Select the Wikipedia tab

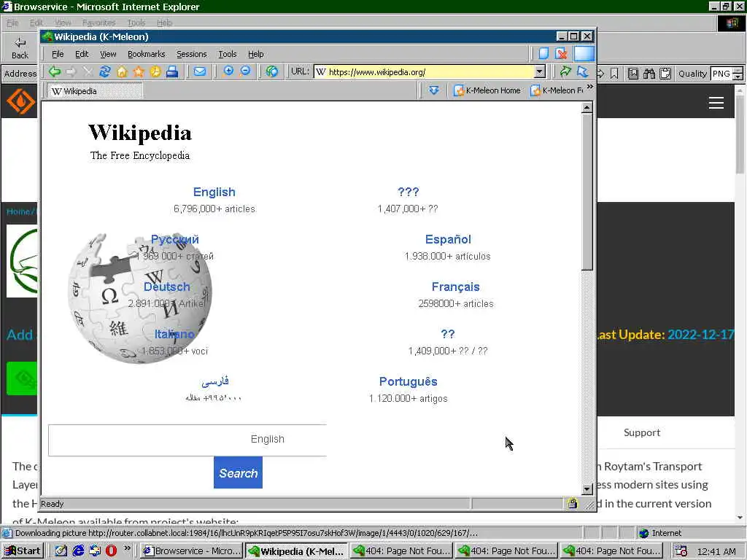(x=94, y=91)
